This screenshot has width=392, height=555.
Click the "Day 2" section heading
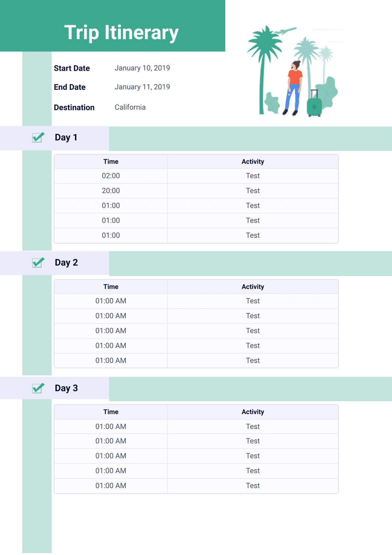[x=66, y=263]
